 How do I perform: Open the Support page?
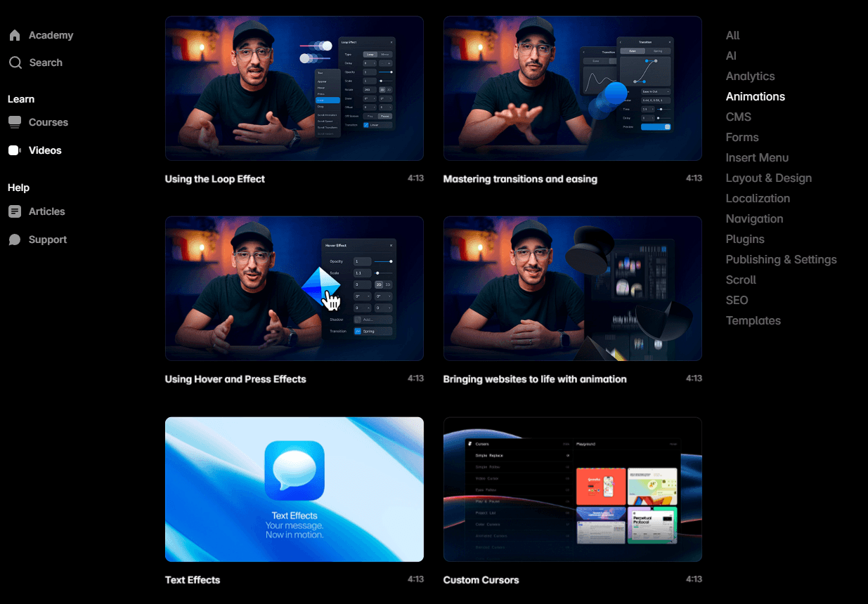pos(48,239)
